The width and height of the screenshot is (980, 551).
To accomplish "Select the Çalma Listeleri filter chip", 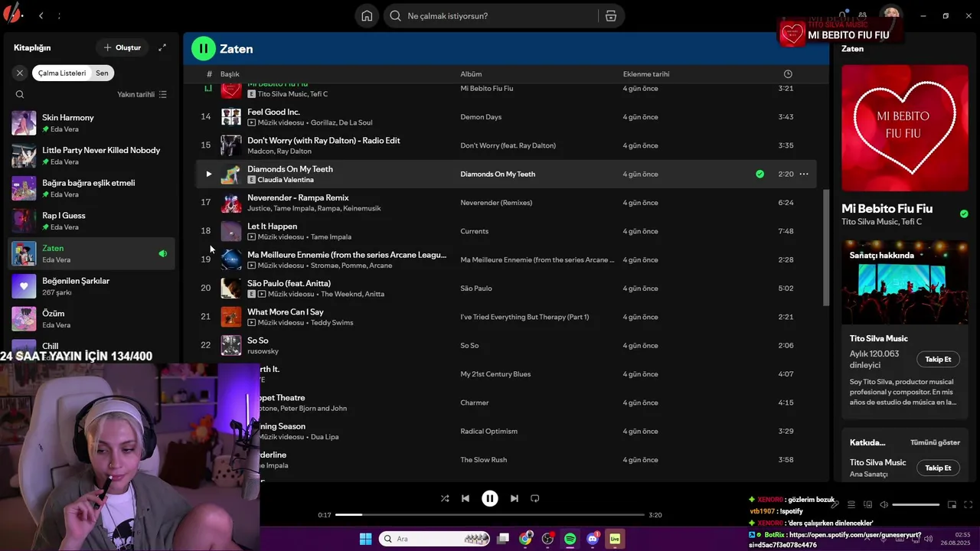I will (x=62, y=73).
